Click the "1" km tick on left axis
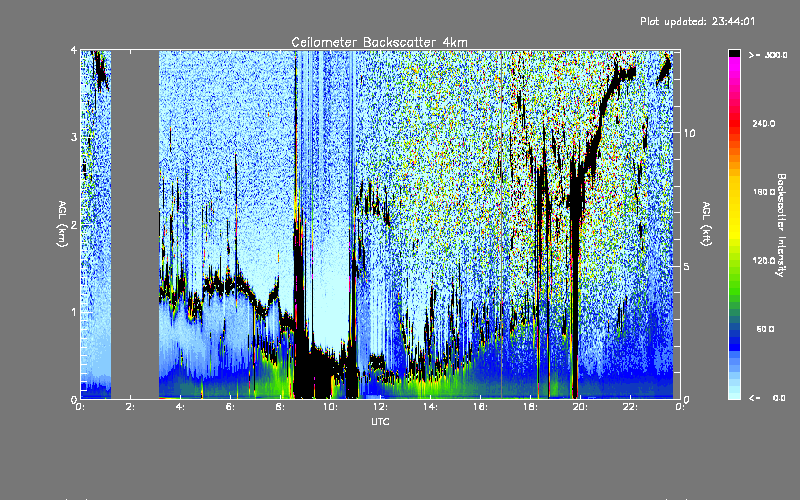This screenshot has width=800, height=500. (x=74, y=312)
